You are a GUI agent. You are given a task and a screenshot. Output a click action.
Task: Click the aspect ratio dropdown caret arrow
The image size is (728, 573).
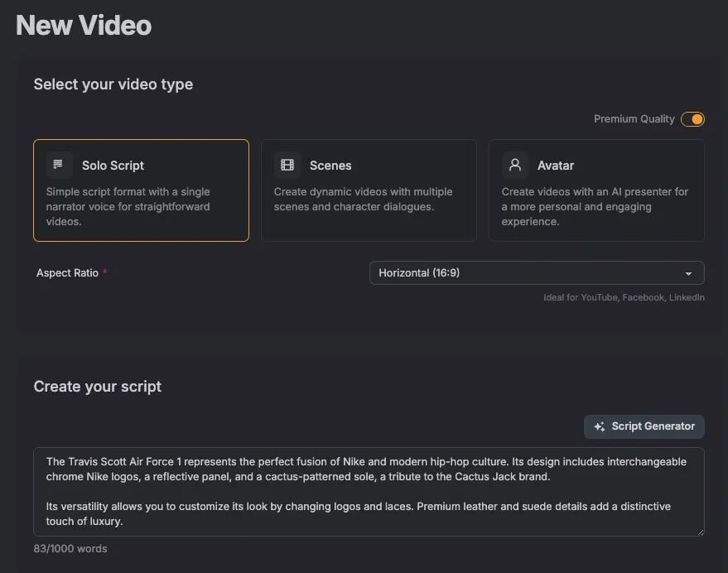coord(688,273)
